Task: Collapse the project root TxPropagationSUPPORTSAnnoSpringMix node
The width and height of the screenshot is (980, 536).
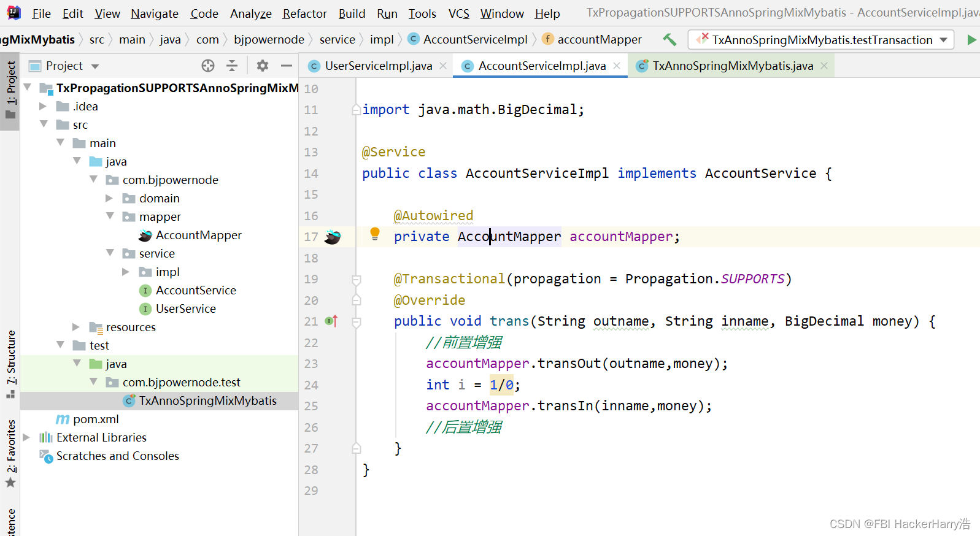Action: [x=28, y=88]
